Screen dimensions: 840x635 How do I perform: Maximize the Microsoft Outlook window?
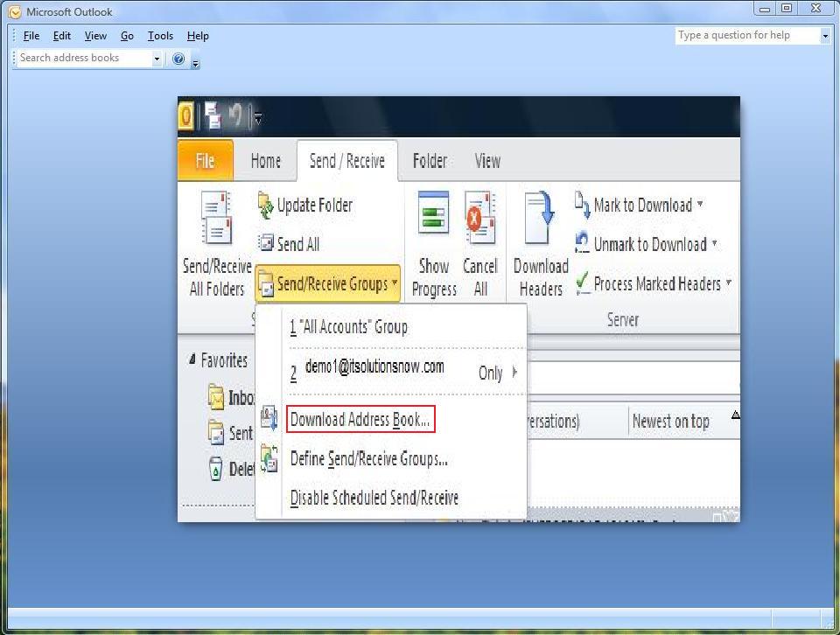coord(787,9)
